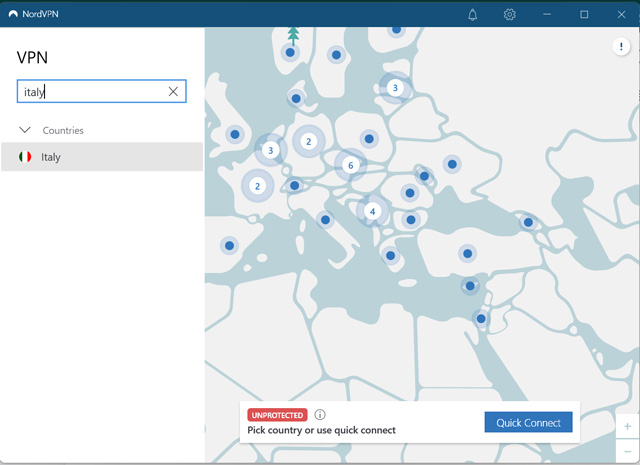The width and height of the screenshot is (640, 465).
Task: Click the server pin on Georgia
Action: point(528,222)
